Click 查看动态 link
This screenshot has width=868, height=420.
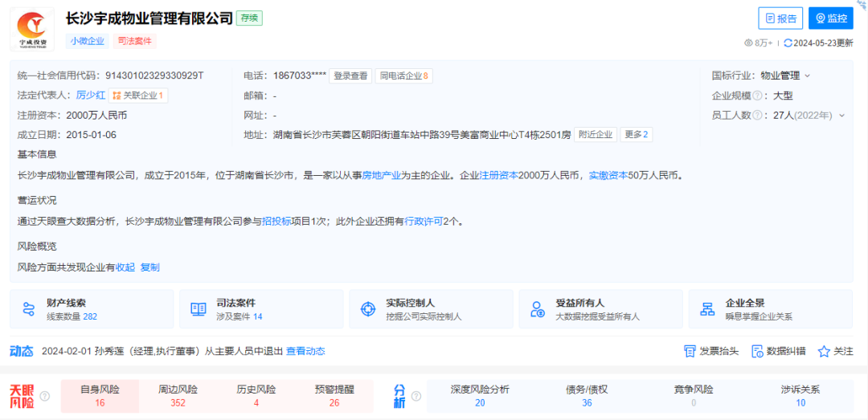305,352
